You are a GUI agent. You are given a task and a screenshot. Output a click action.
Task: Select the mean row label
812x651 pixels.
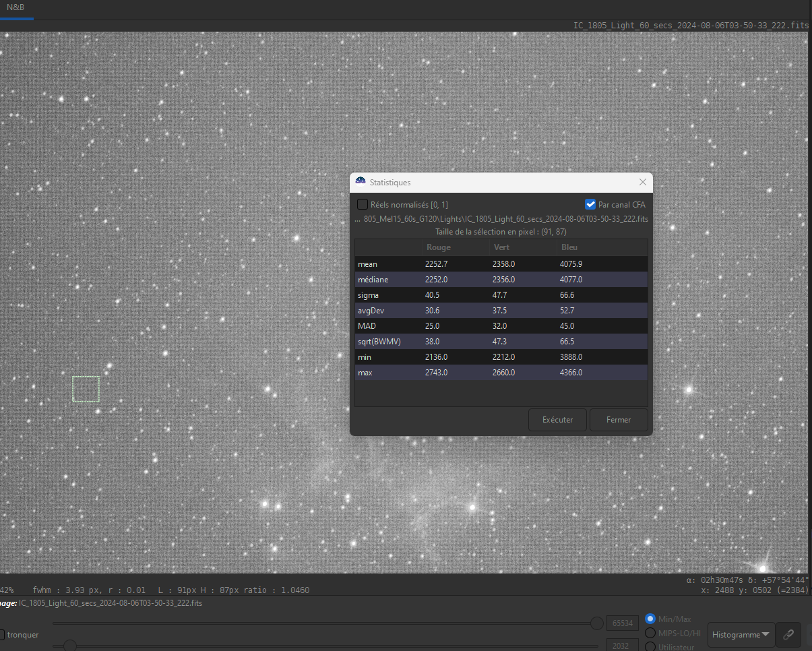tap(367, 264)
